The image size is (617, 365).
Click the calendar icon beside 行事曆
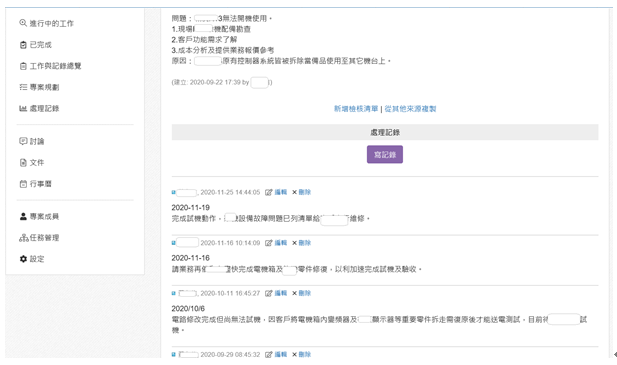[x=23, y=184]
